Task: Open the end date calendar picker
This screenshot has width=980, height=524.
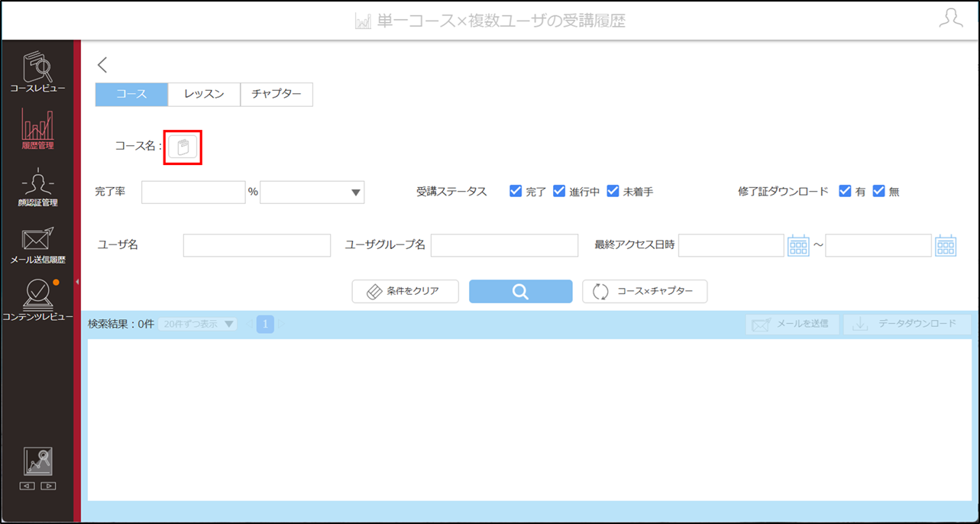Action: click(x=946, y=245)
